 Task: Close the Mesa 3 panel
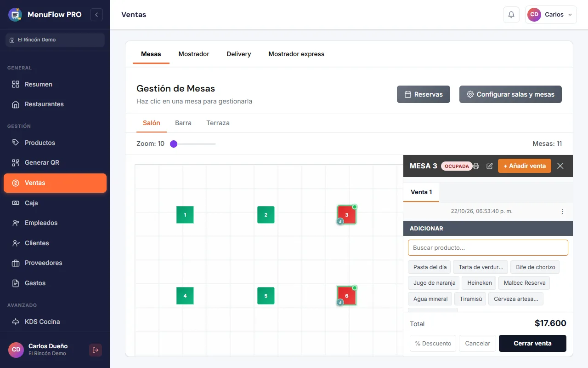[560, 166]
